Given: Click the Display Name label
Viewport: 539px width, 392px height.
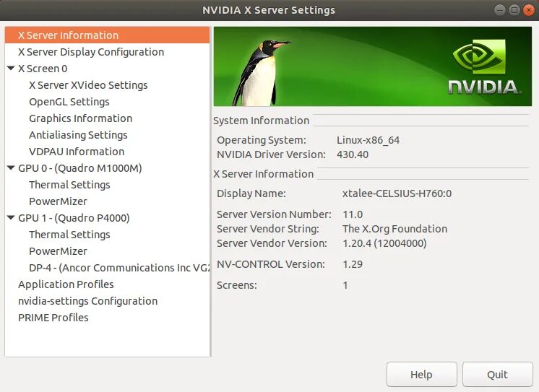Looking at the screenshot, I should coord(251,193).
